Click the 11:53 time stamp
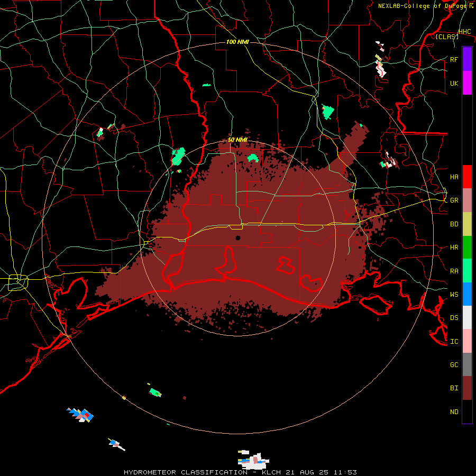 pos(345,472)
